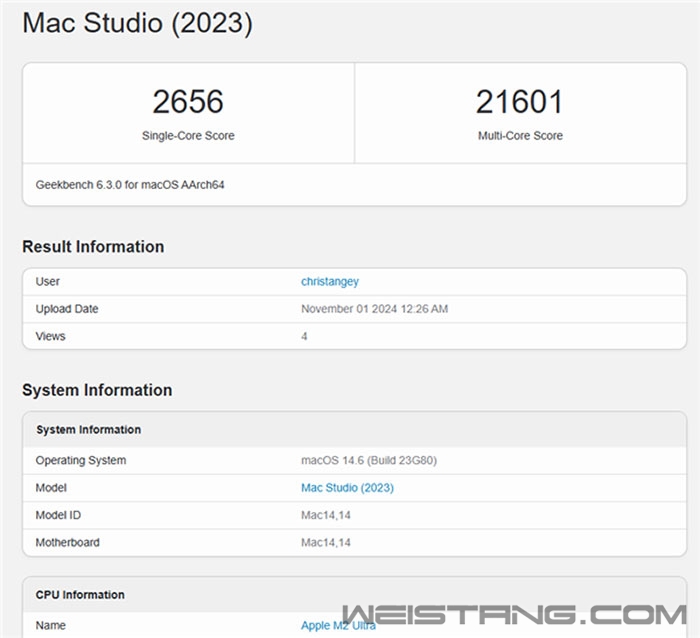Click the User row label
Viewport: 700px width, 638px height.
point(47,282)
